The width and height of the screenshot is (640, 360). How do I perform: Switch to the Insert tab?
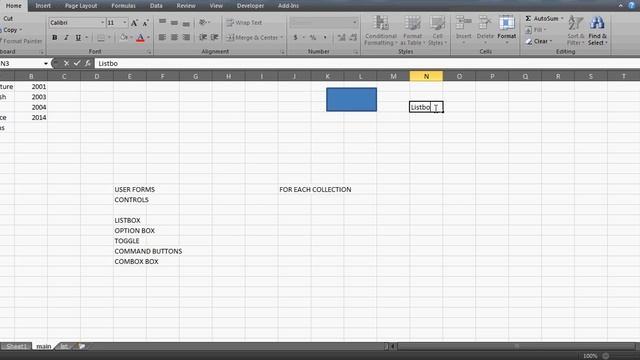click(43, 6)
